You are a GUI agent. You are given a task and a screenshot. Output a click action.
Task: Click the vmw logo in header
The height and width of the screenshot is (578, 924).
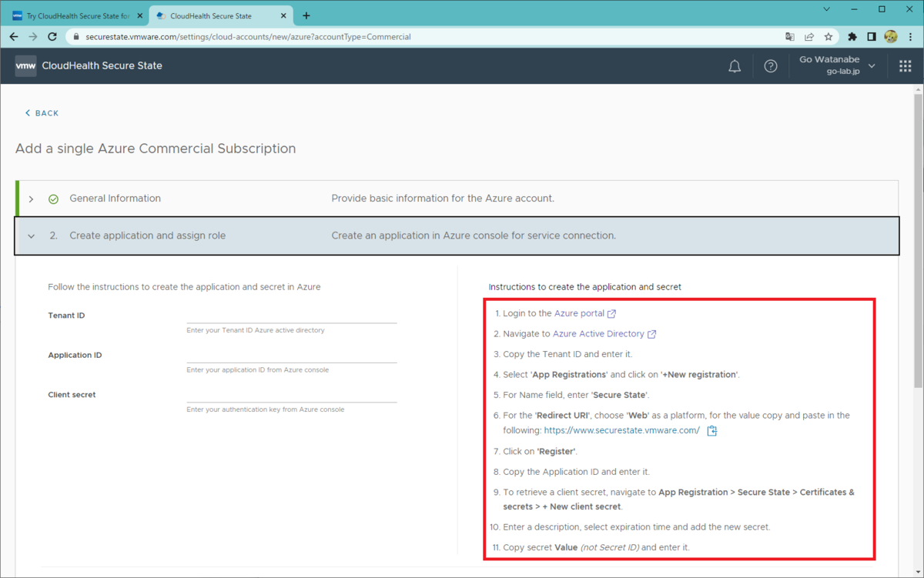(25, 65)
